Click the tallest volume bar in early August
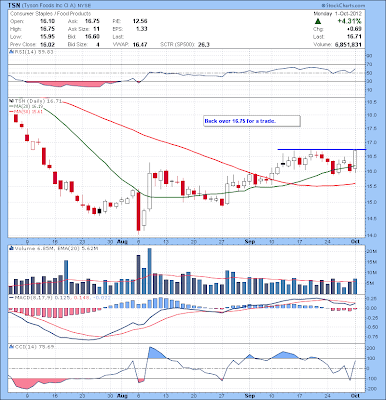 pos(149,271)
